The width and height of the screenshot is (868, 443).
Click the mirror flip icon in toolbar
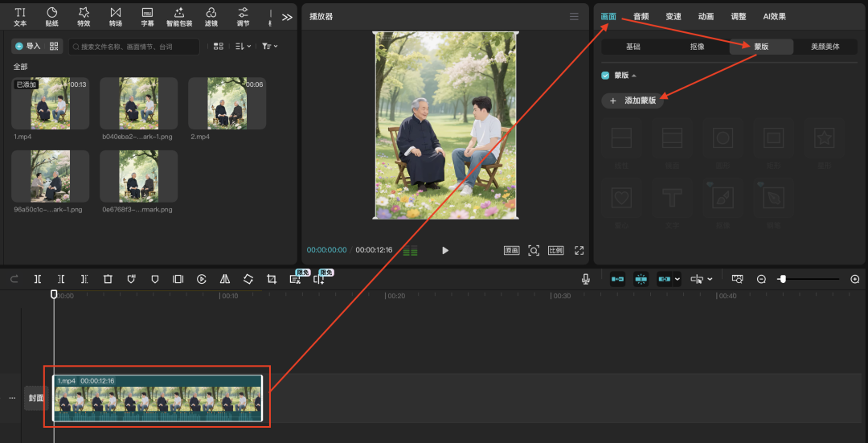pyautogui.click(x=225, y=279)
